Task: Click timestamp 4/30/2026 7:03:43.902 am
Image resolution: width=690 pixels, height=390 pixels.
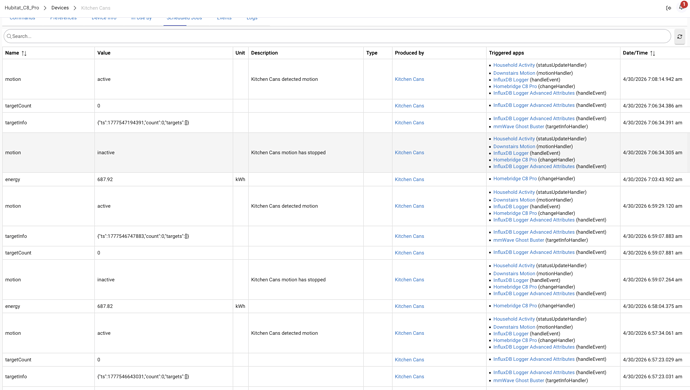Action: click(x=653, y=180)
